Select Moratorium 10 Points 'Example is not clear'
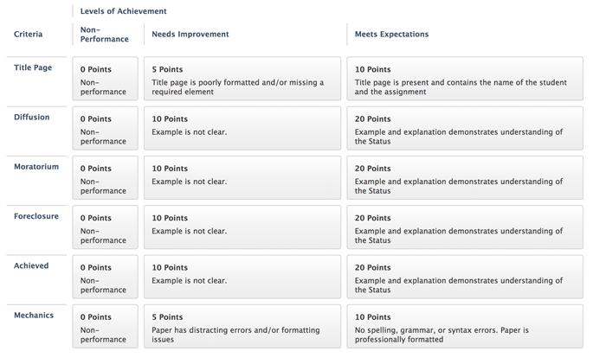The width and height of the screenshot is (606, 364). (242, 178)
